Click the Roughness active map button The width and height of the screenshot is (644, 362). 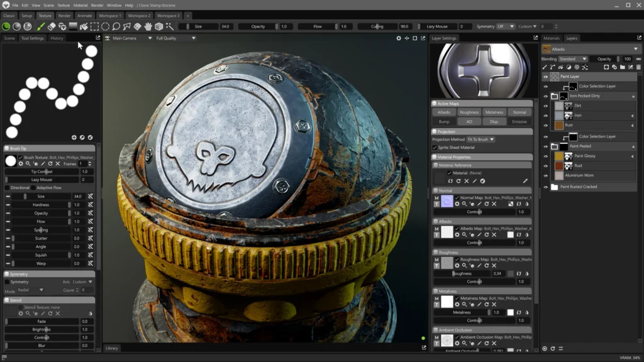tap(469, 112)
